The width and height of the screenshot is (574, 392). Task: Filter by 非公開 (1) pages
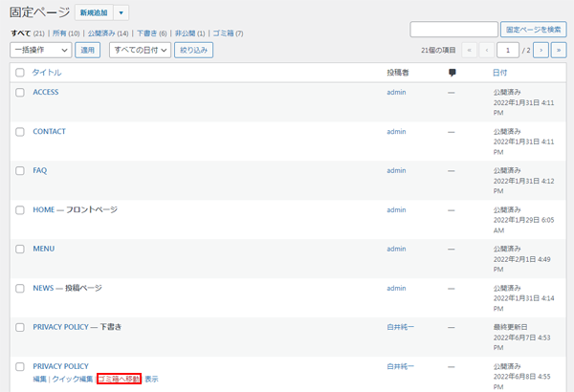[x=189, y=33]
